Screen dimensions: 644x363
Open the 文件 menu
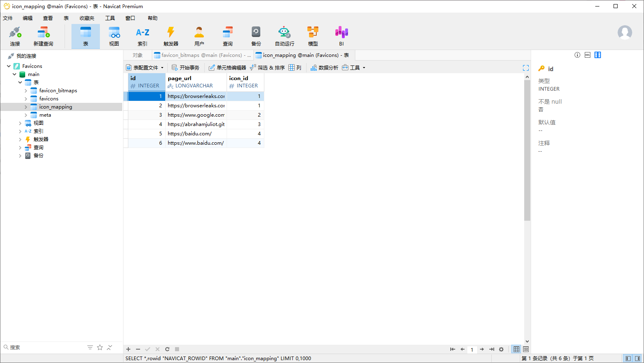coord(8,18)
